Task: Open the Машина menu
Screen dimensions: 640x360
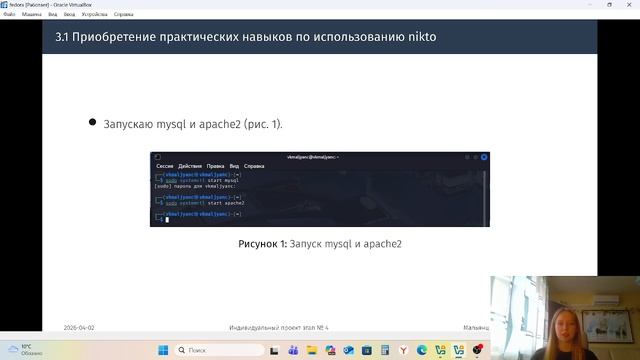Action: (x=31, y=14)
